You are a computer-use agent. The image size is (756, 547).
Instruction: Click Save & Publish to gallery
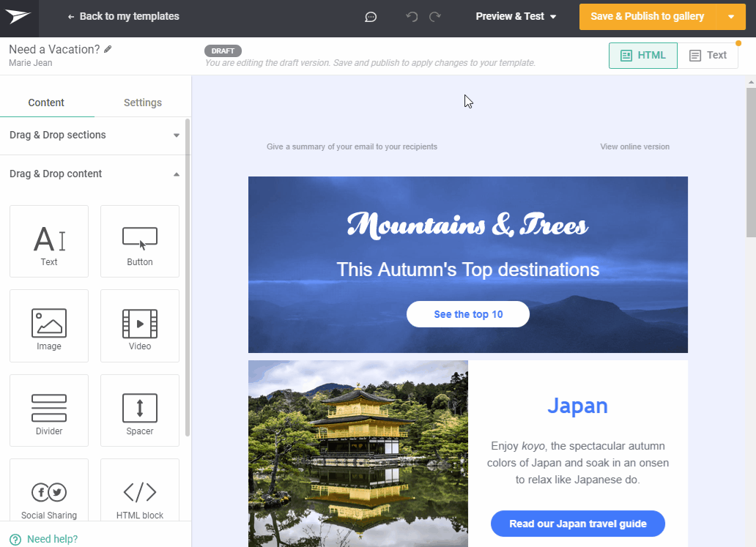click(647, 17)
